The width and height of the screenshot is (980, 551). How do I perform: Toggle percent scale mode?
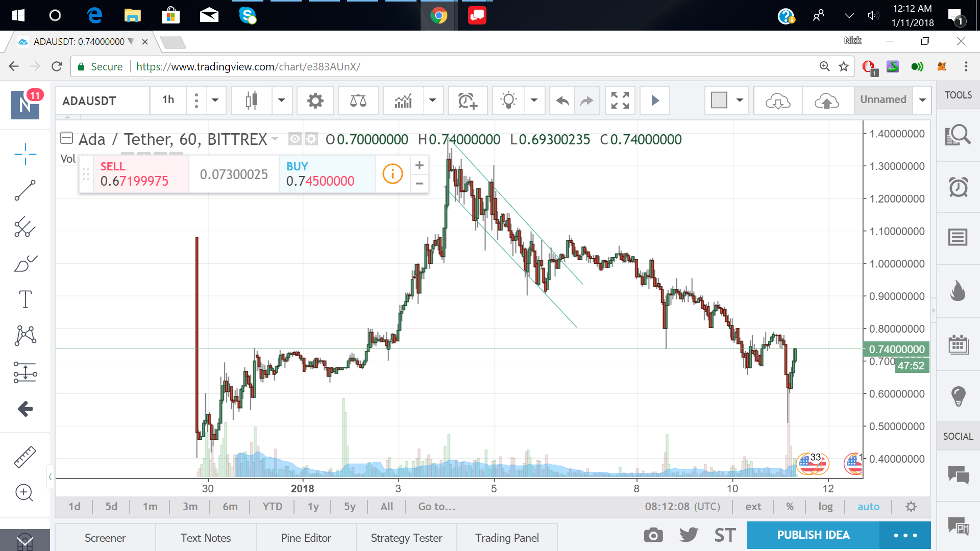790,507
